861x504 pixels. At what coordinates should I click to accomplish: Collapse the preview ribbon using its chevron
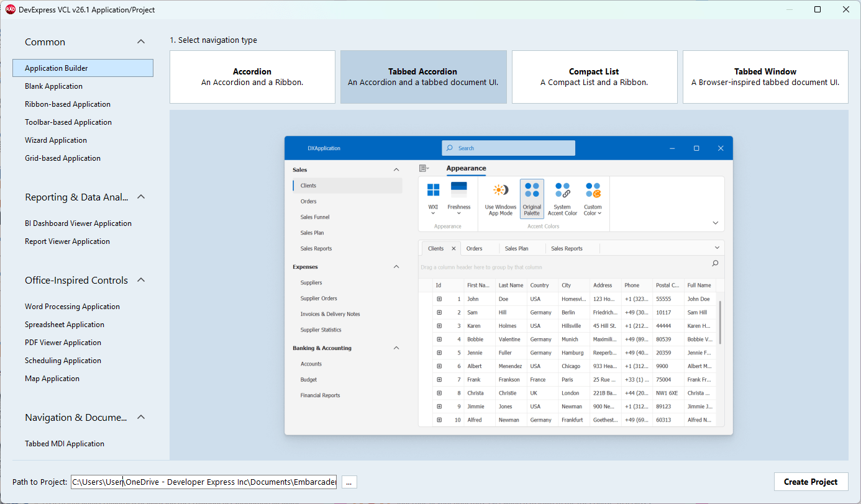(x=715, y=223)
